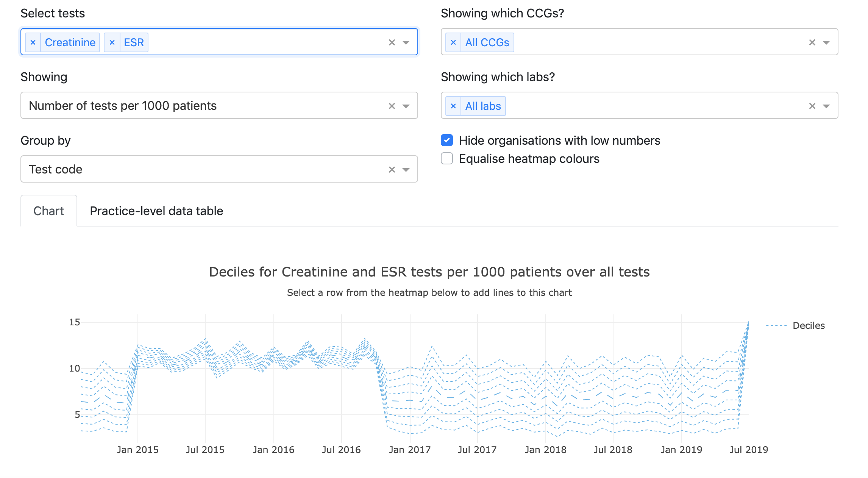Clear all selections in Select tests field
Image resolution: width=868 pixels, height=478 pixels.
tap(392, 42)
